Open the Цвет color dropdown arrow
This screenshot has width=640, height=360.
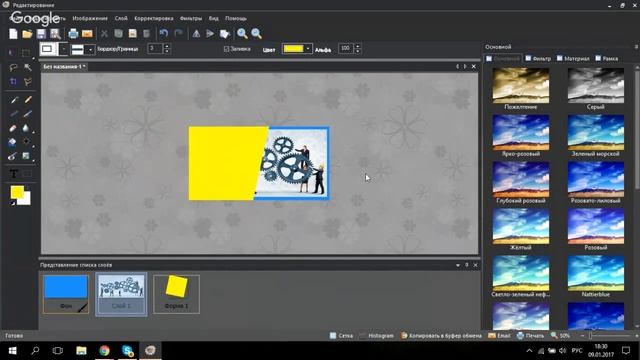(308, 49)
